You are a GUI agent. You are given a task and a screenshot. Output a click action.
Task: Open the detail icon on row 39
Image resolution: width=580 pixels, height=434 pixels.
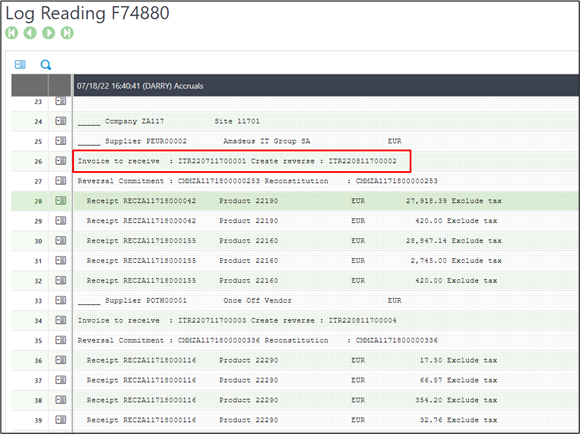click(x=61, y=420)
